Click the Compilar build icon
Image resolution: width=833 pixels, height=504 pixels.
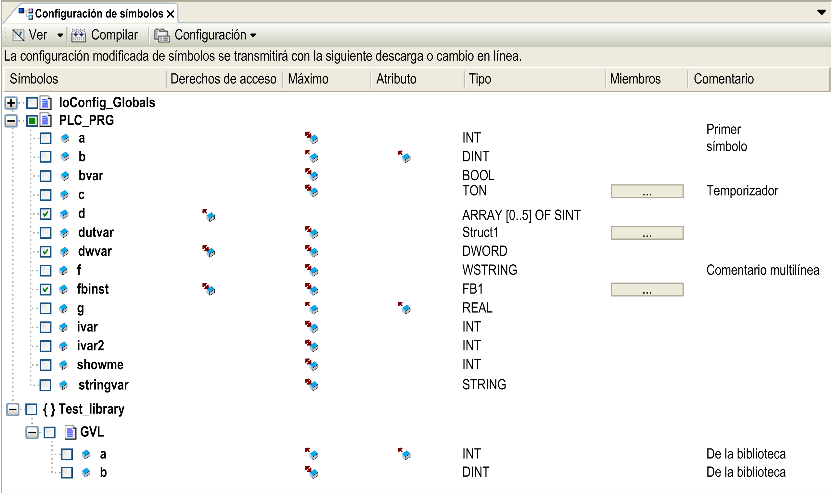click(x=78, y=35)
